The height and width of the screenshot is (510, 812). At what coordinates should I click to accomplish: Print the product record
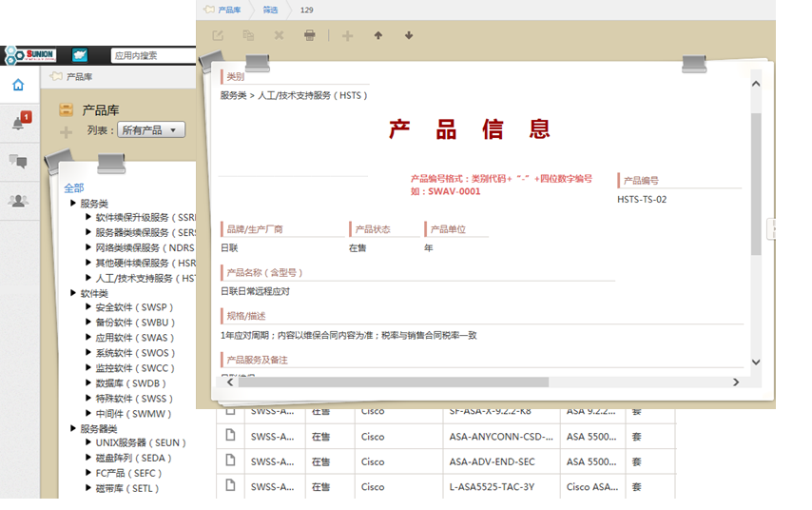coord(310,35)
